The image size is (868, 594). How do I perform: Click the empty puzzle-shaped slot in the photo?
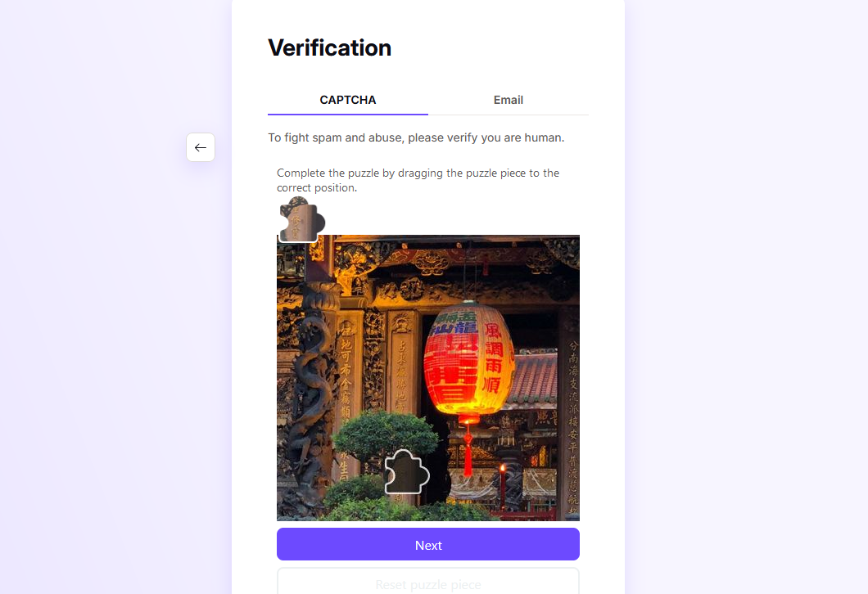click(407, 472)
